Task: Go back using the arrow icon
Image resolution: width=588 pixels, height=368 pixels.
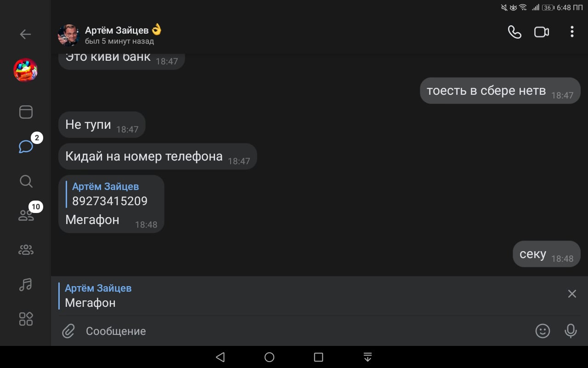Action: (25, 34)
